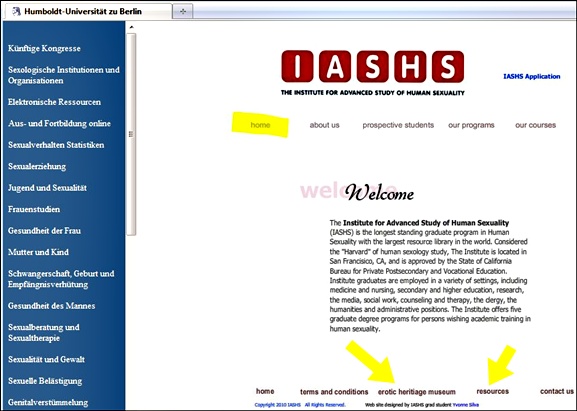The height and width of the screenshot is (411, 577).
Task: Open our programs menu item
Action: [471, 125]
